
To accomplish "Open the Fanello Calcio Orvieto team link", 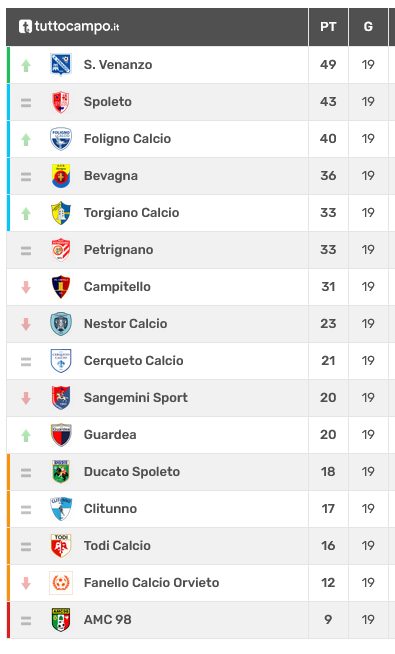I will click(151, 583).
